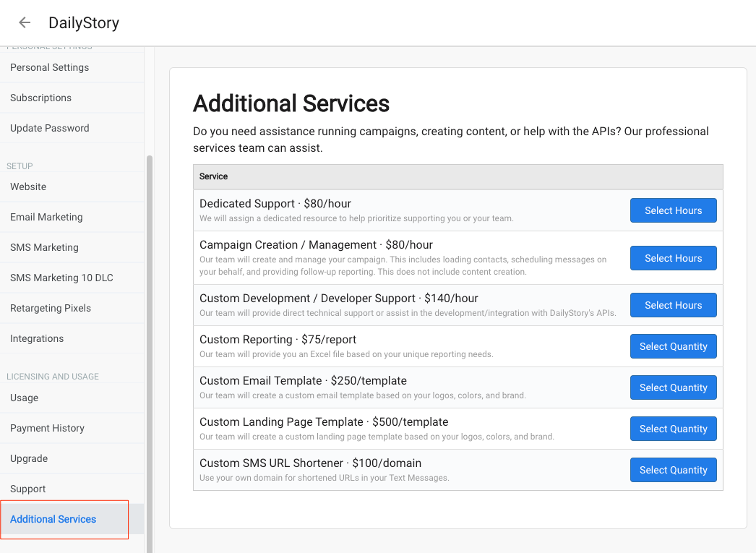Open Payment History page
756x553 pixels.
tap(47, 428)
